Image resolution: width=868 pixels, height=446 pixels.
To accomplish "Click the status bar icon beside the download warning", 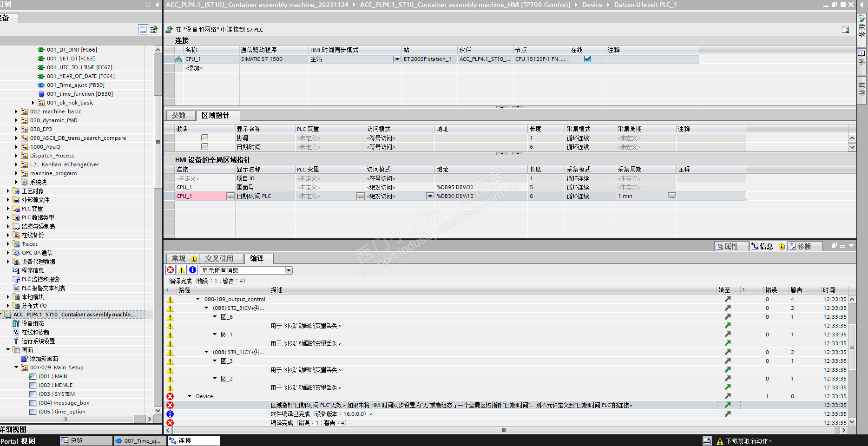I will [707, 441].
